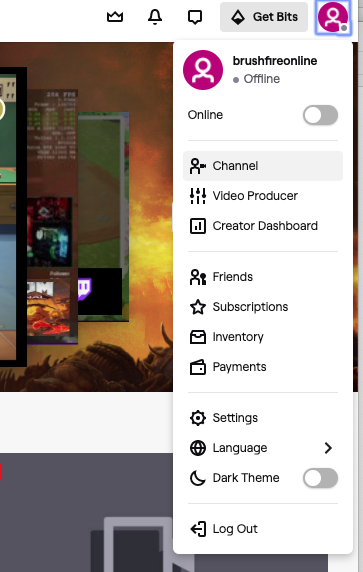Image resolution: width=363 pixels, height=572 pixels.
Task: Click the Dark Theme moon icon
Action: pos(198,478)
